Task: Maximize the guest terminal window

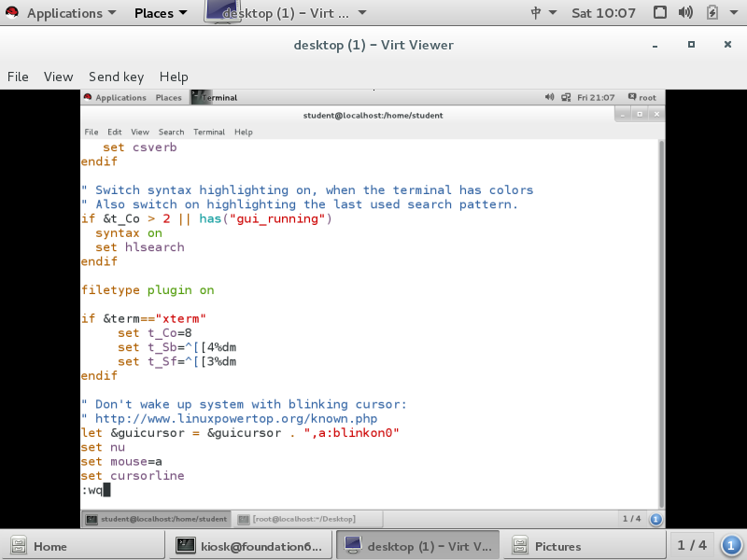Action: click(640, 114)
